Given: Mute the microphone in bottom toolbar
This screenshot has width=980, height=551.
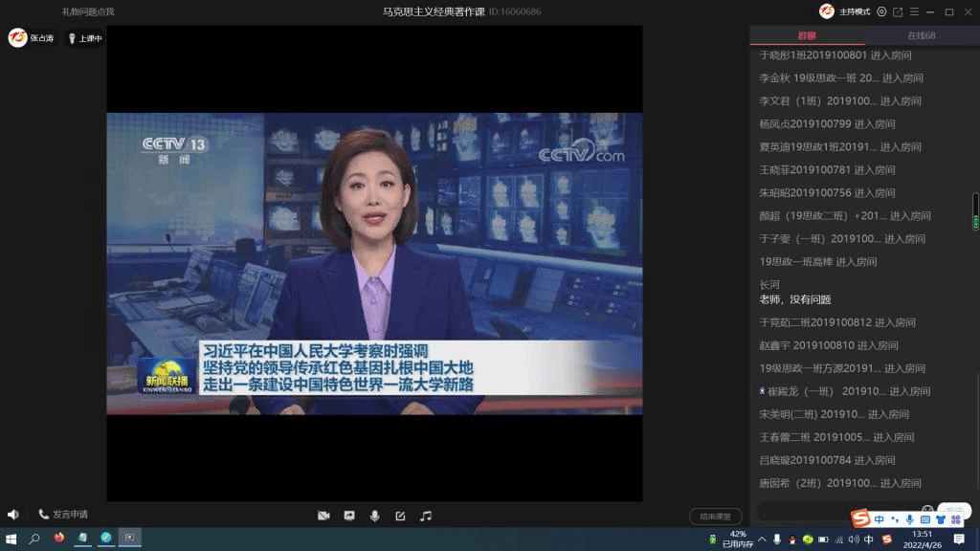Looking at the screenshot, I should tap(374, 516).
